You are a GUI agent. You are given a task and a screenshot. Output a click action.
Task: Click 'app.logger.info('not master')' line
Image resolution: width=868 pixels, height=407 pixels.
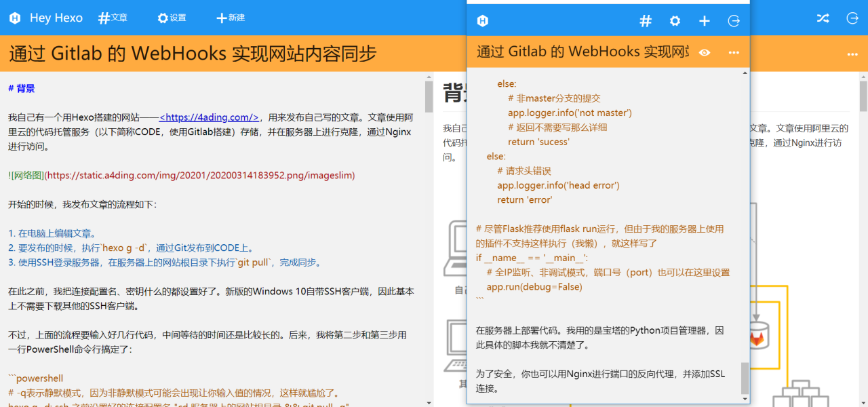click(570, 113)
